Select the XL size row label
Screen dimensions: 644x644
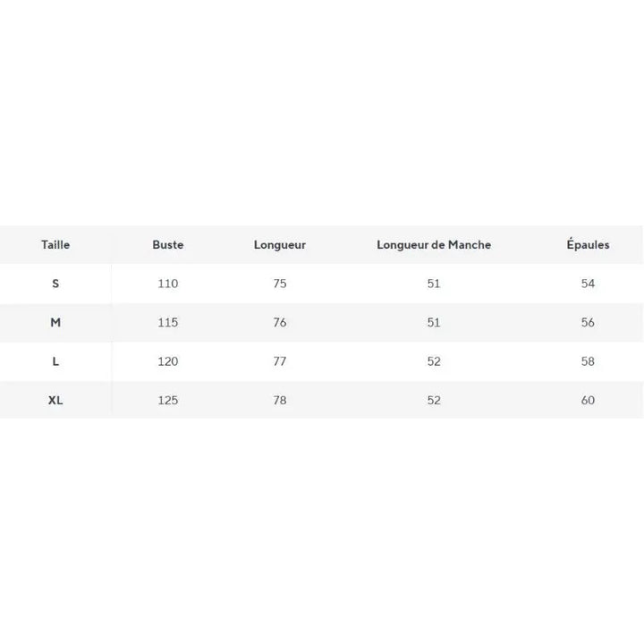[x=55, y=400]
